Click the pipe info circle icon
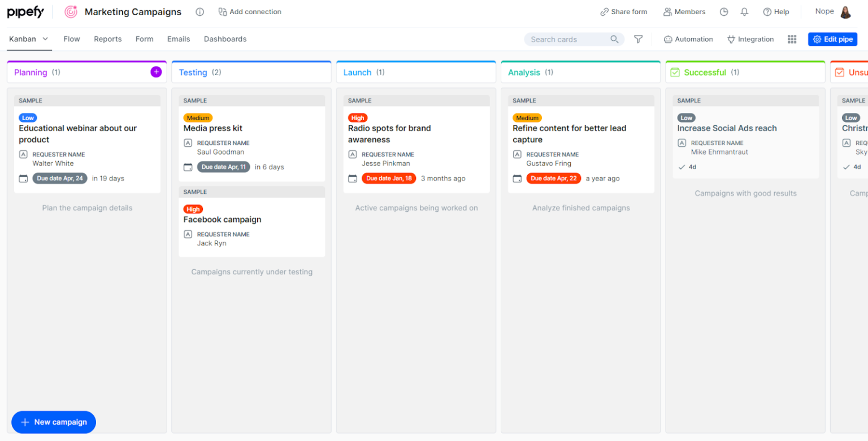This screenshot has height=441, width=868. coord(199,11)
